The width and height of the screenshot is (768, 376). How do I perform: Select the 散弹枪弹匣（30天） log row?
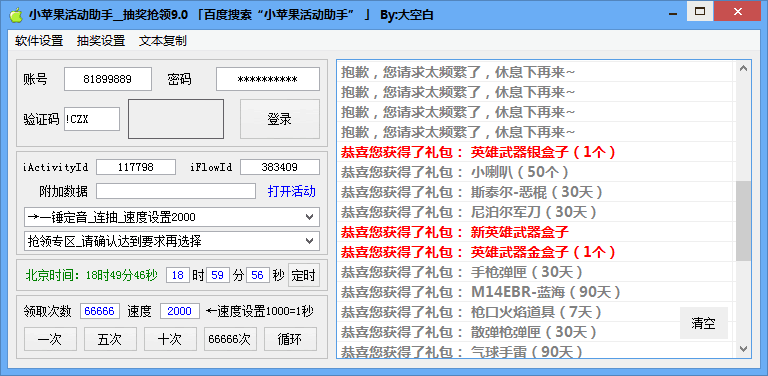(536, 332)
